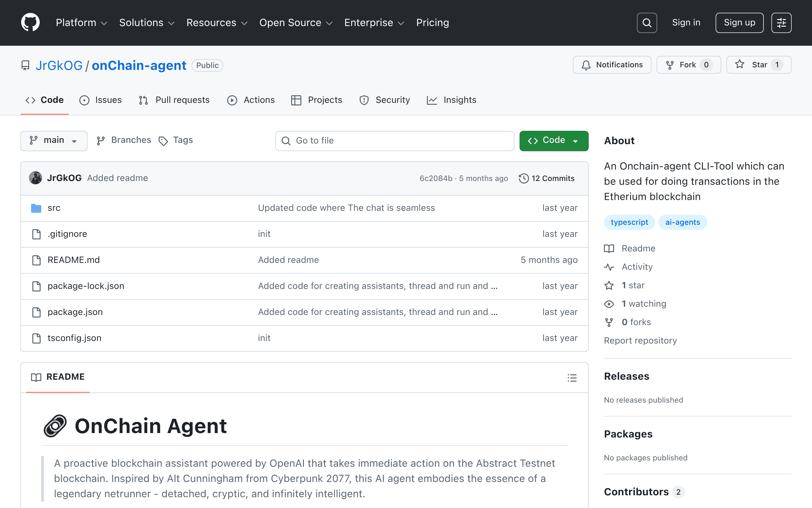Expand the Open Source menu
The height and width of the screenshot is (508, 812).
[x=296, y=23]
